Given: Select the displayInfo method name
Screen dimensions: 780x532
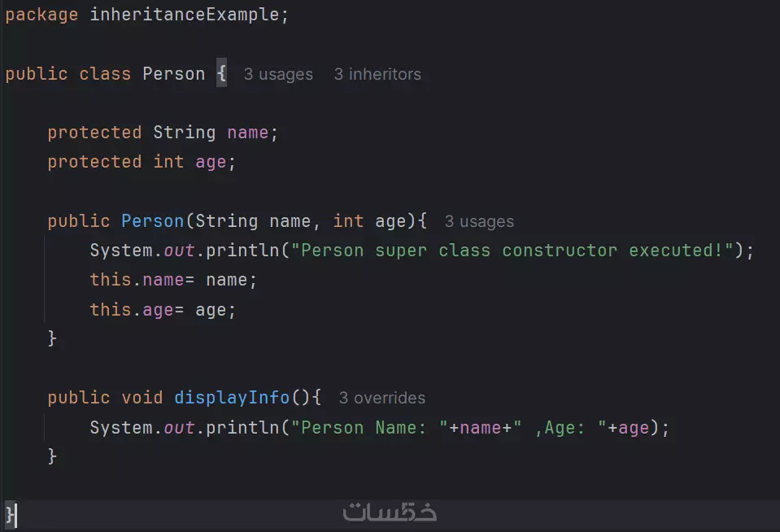Looking at the screenshot, I should pos(232,398).
